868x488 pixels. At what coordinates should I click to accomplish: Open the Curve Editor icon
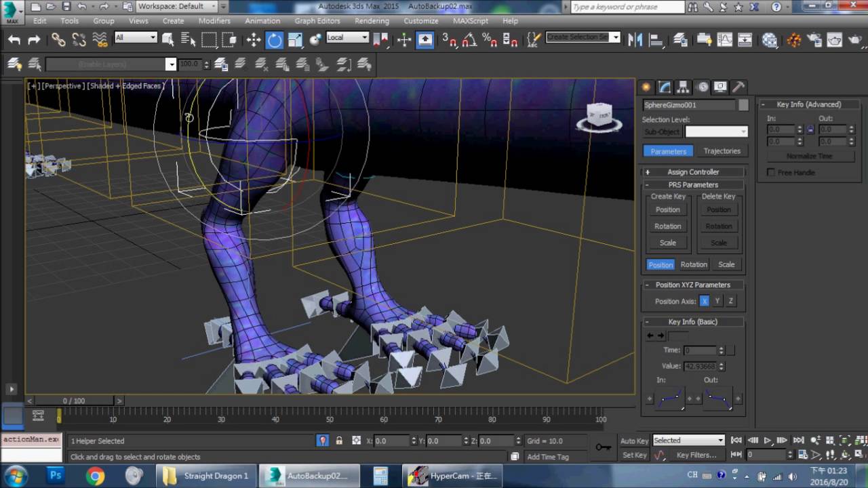725,39
